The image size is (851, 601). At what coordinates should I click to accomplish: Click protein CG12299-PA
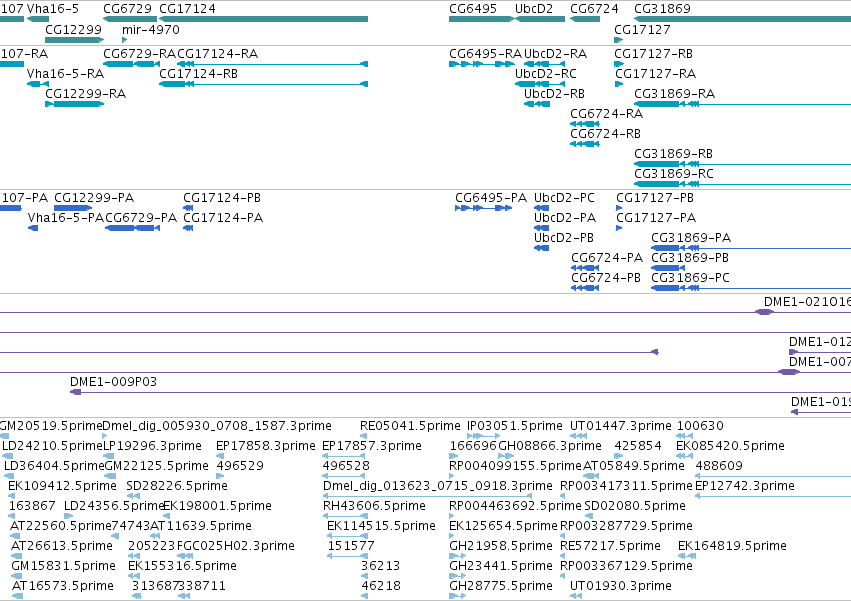(73, 208)
